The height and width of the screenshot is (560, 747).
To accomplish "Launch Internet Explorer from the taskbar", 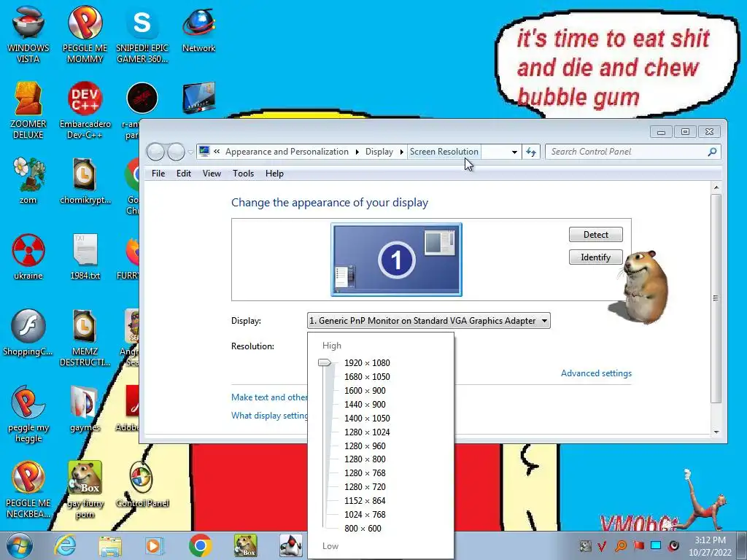I will click(x=65, y=545).
